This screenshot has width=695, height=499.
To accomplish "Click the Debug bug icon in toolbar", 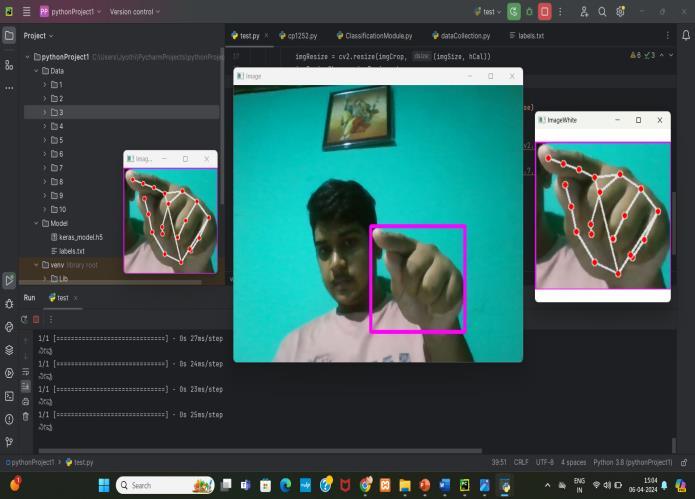I will tap(529, 12).
